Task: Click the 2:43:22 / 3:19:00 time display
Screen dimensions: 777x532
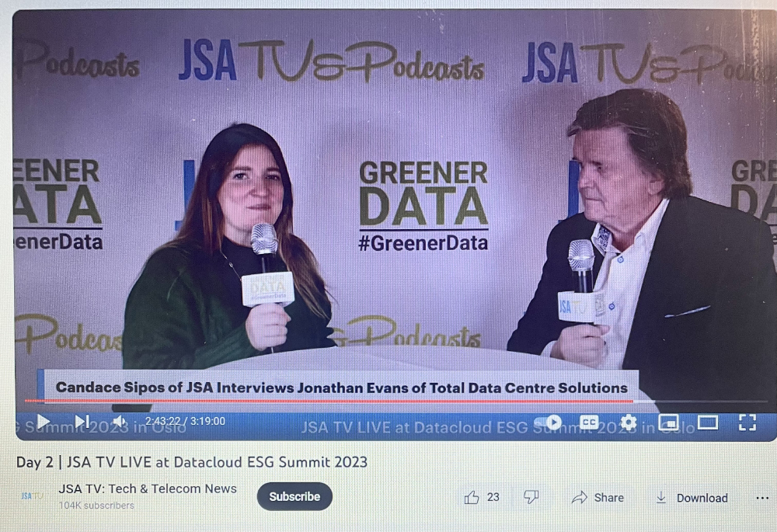Action: (x=185, y=421)
